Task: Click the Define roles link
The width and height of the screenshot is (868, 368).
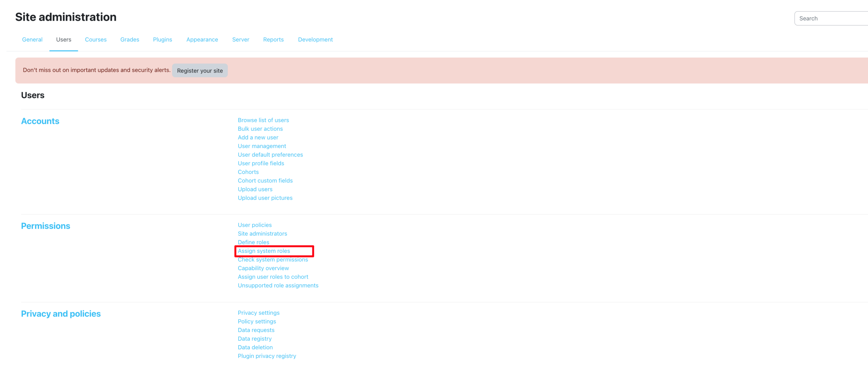Action: tap(253, 242)
